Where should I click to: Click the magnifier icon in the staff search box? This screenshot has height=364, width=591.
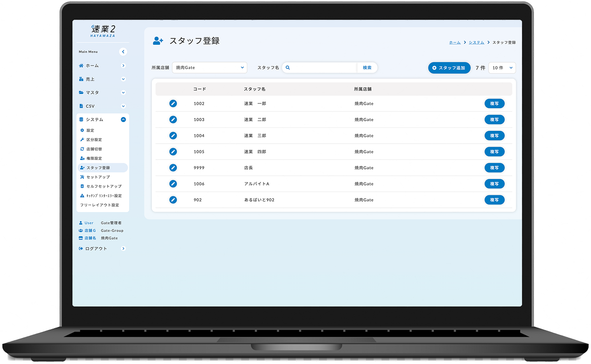[x=288, y=68]
